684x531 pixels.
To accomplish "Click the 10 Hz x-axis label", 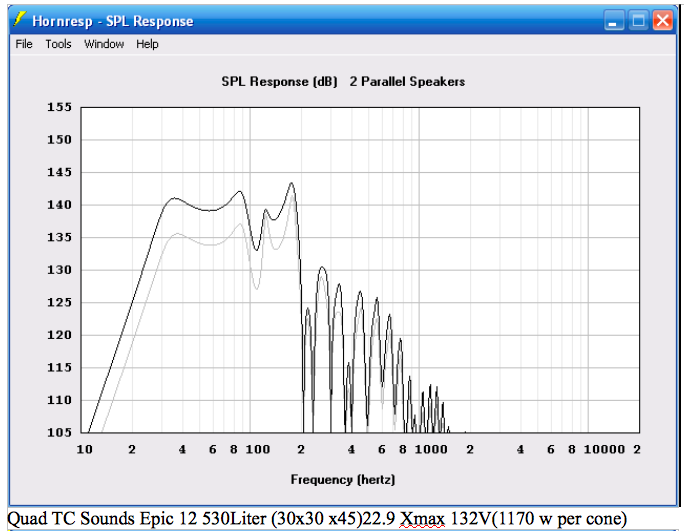I will [x=85, y=449].
